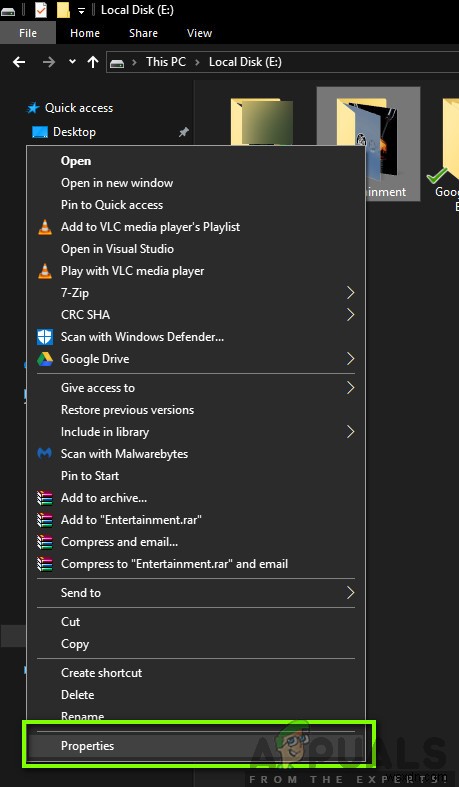Open the File tab
The image size is (459, 787).
coord(28,33)
